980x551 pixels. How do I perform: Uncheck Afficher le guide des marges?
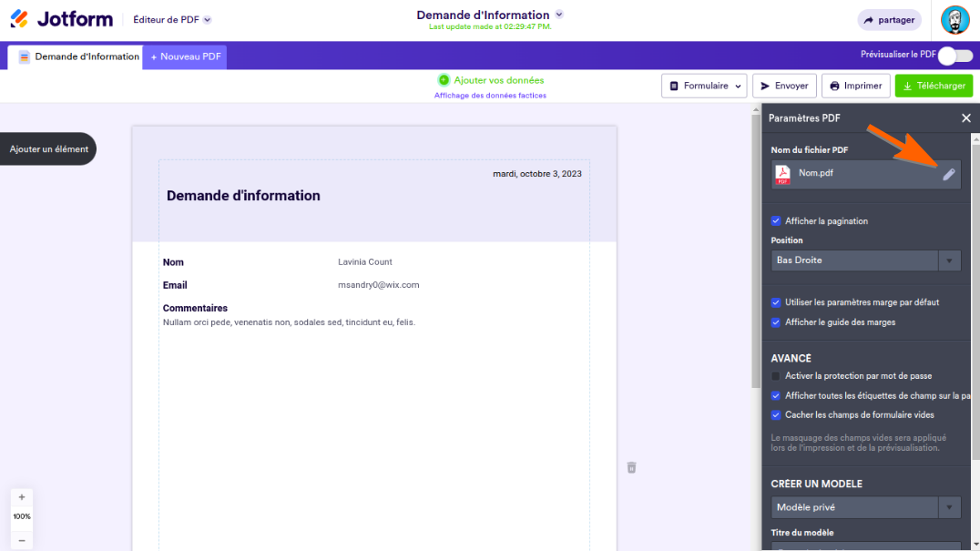776,322
